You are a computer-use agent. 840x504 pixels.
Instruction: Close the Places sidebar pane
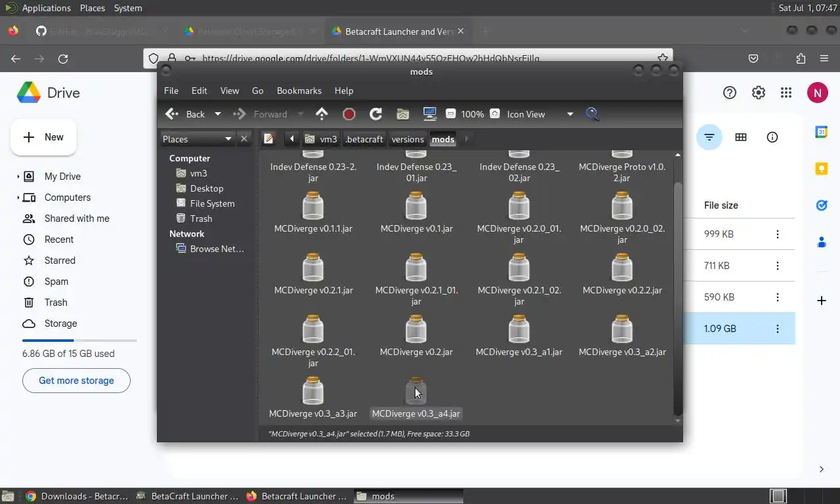click(244, 139)
